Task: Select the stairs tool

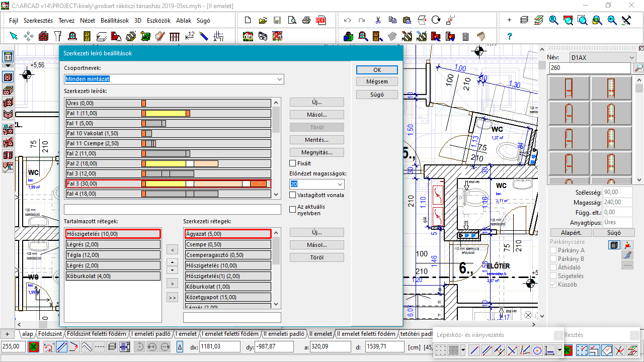Action: [x=131, y=36]
